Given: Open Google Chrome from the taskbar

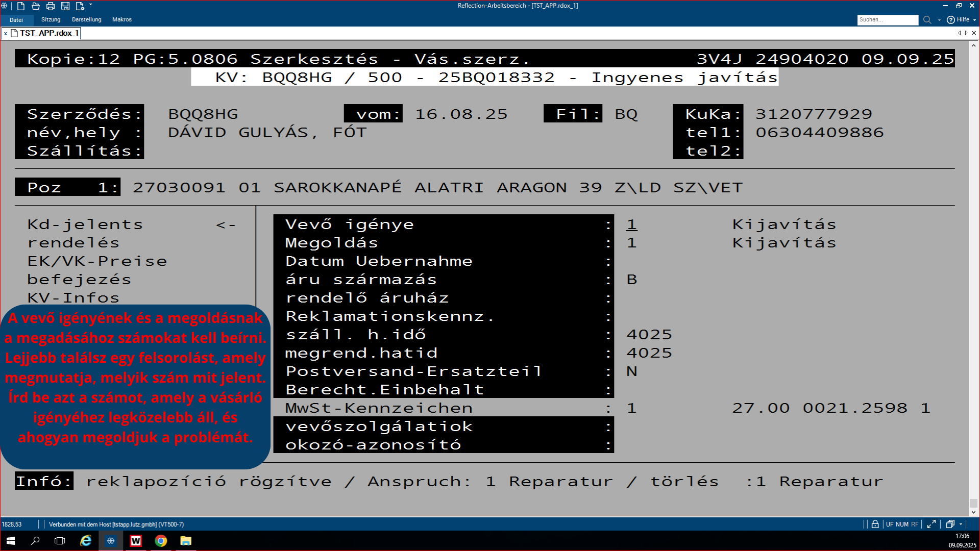Looking at the screenshot, I should coord(161,541).
